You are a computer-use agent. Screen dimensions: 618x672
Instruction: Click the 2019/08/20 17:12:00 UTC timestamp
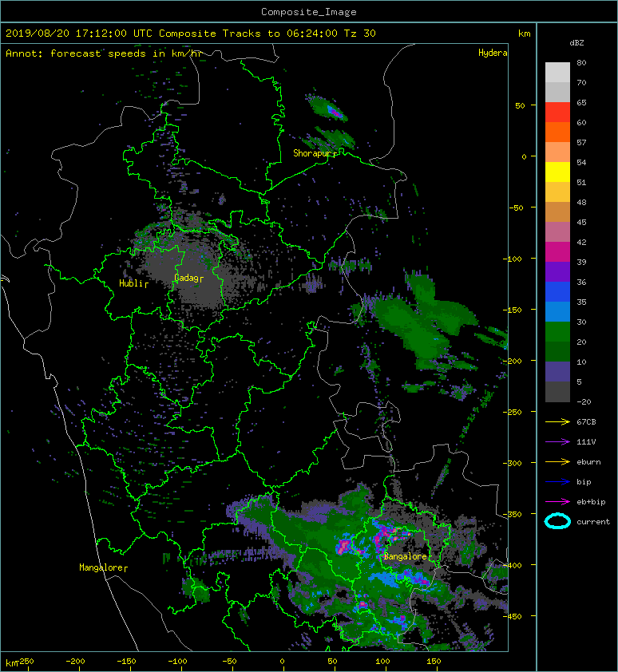(79, 34)
